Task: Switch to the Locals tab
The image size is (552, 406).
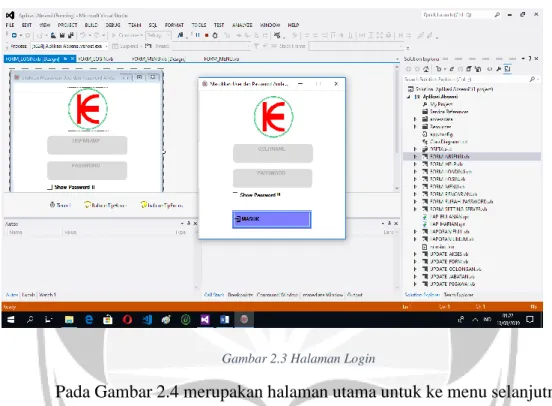Action: (28, 295)
